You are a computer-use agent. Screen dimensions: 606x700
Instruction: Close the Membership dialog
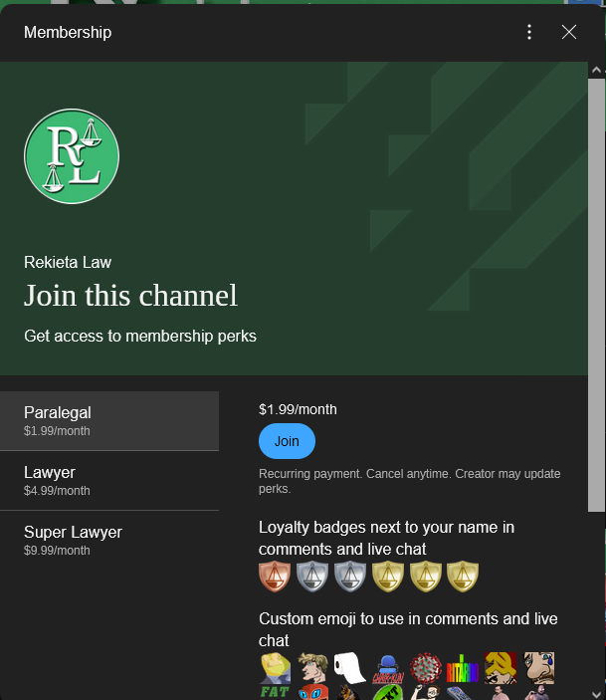click(x=569, y=32)
